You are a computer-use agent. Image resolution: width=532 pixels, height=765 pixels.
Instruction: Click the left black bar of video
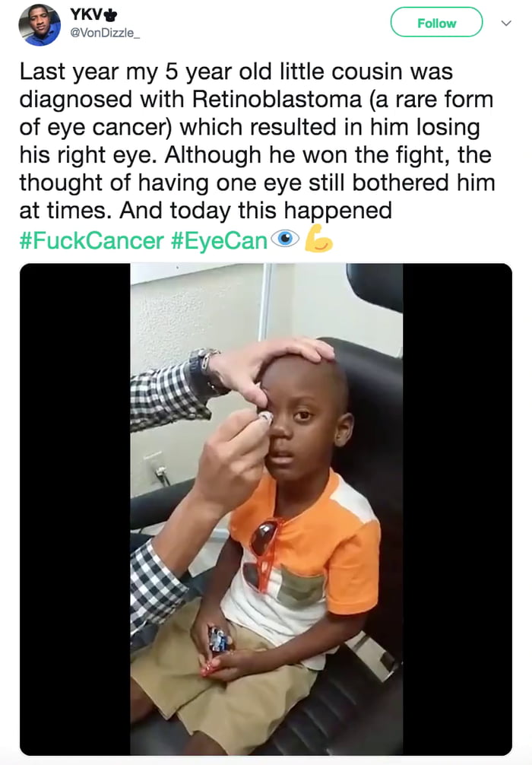75,509
